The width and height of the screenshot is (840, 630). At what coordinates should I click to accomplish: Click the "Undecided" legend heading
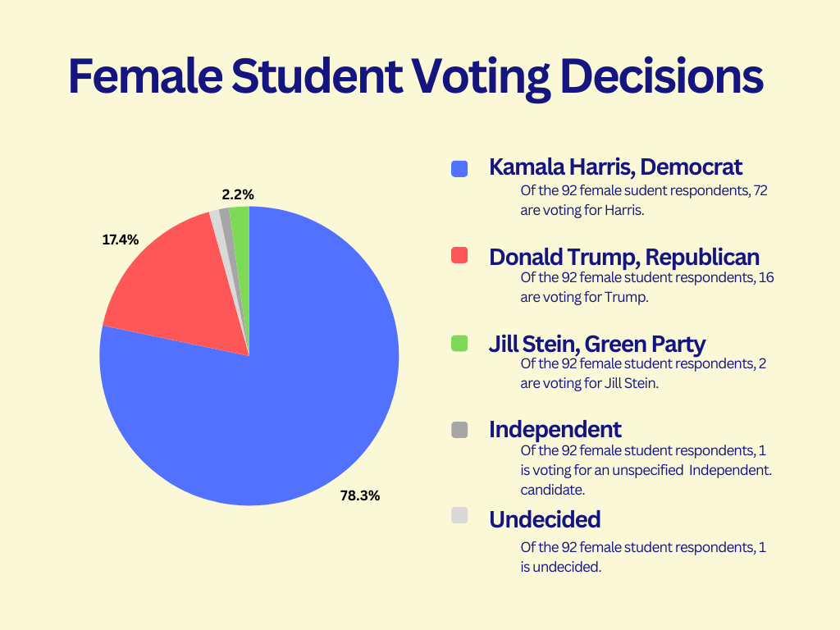pos(545,519)
